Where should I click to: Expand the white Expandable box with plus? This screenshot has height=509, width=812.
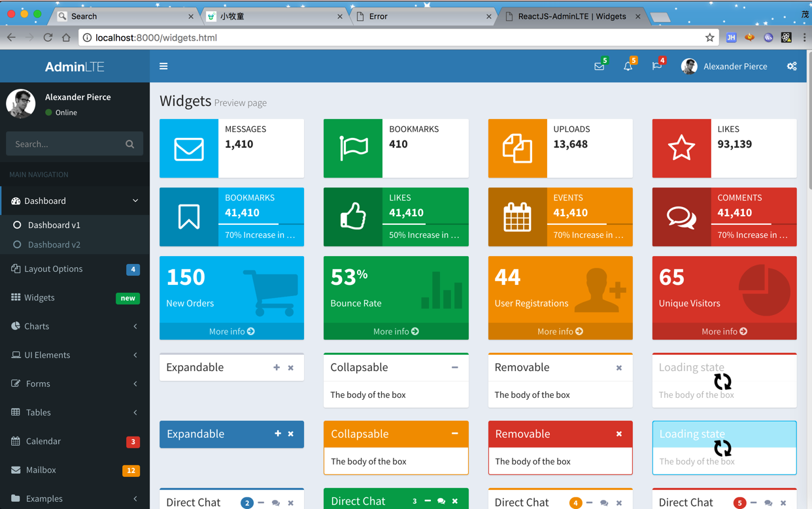pos(277,368)
